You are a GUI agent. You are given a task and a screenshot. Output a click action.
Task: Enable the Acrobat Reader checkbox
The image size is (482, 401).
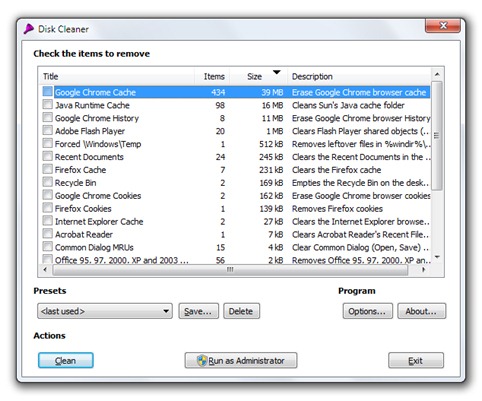(47, 234)
